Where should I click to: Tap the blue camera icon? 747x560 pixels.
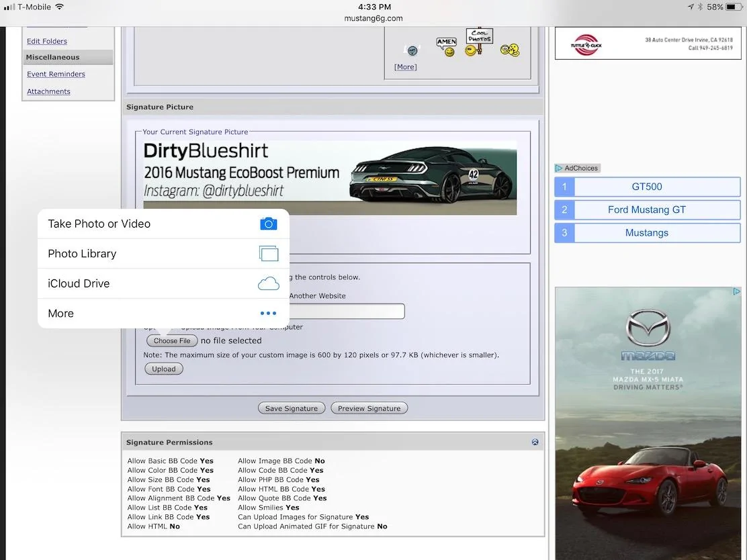pos(269,224)
